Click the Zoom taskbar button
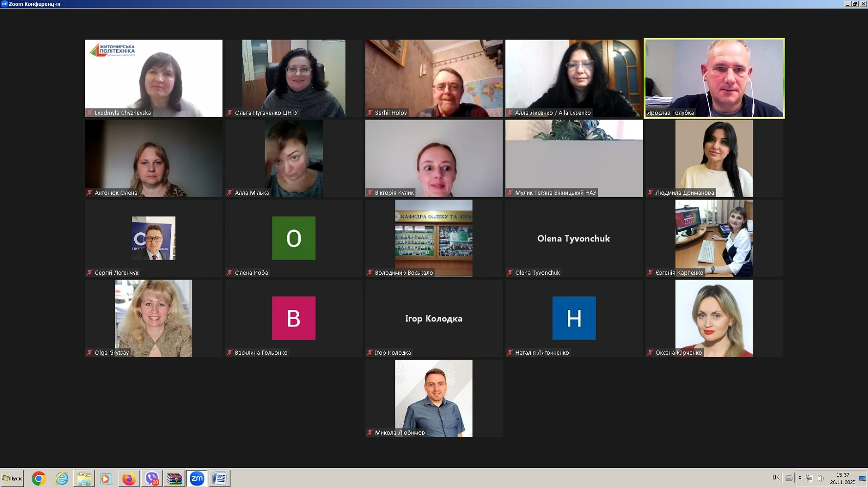Viewport: 868px width, 488px height. point(197,479)
